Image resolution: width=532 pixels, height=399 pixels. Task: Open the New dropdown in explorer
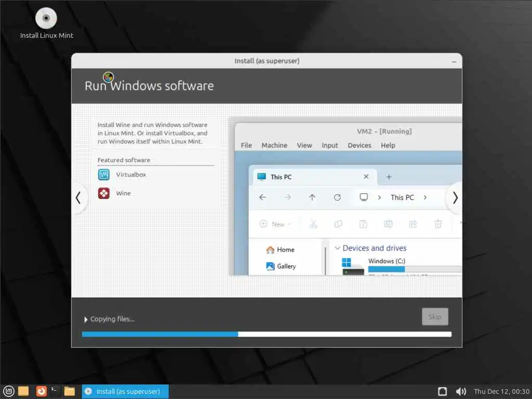275,224
